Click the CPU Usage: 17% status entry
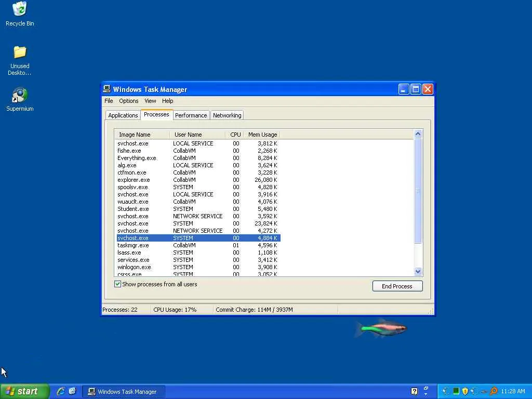 [182, 310]
